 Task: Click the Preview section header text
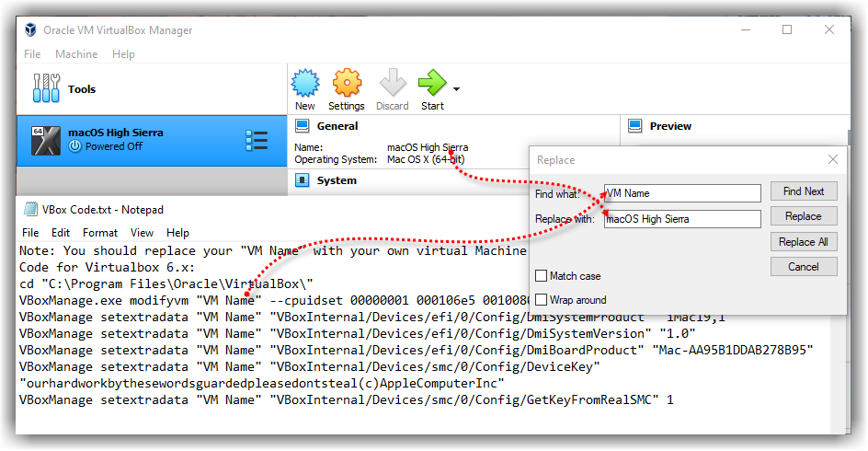tap(670, 126)
